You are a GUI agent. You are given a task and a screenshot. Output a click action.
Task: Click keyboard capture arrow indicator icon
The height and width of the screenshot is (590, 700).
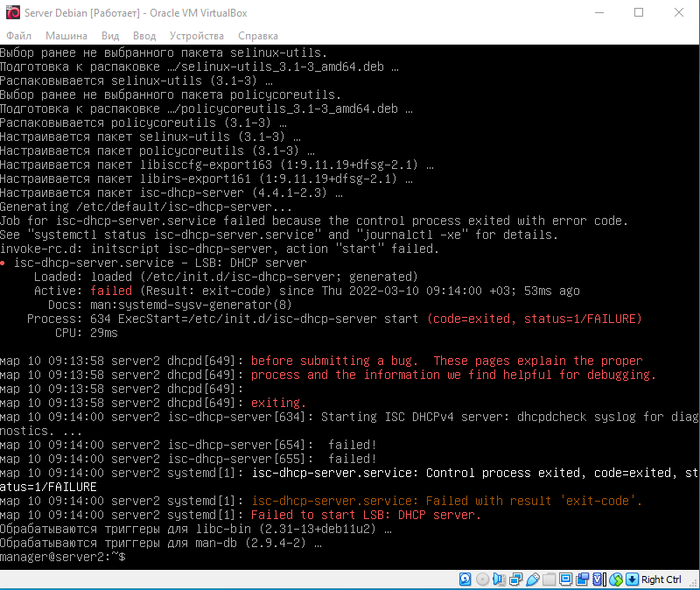(632, 579)
